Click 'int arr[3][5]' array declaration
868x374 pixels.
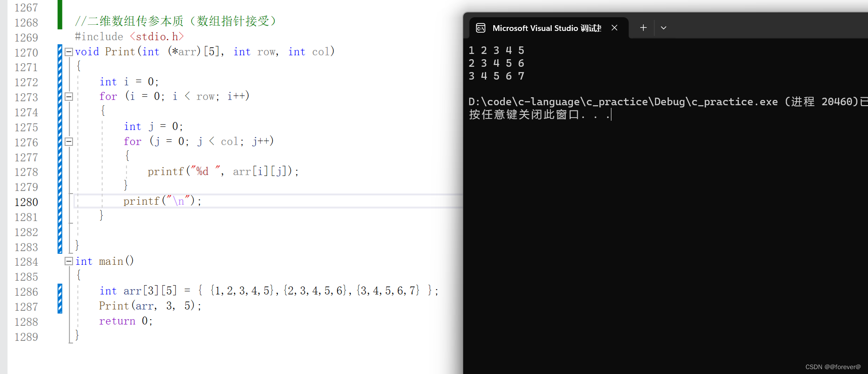coord(138,291)
